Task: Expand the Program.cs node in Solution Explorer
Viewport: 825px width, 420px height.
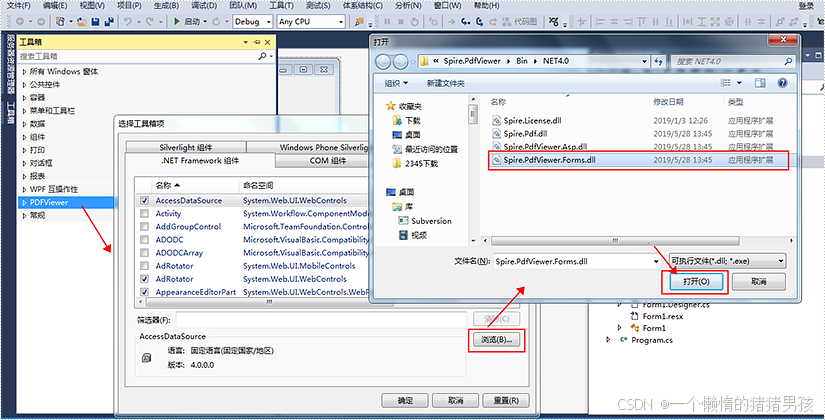Action: 609,340
